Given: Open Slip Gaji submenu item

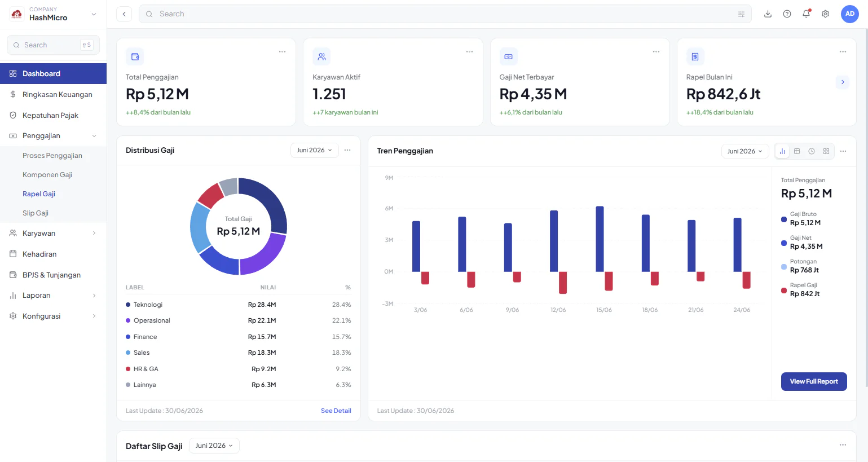Looking at the screenshot, I should [x=36, y=213].
